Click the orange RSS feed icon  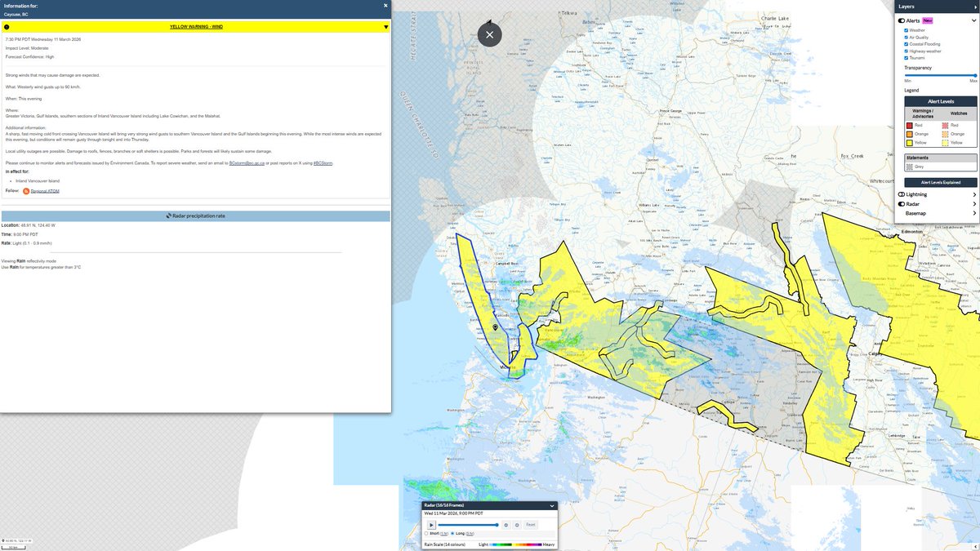click(26, 190)
